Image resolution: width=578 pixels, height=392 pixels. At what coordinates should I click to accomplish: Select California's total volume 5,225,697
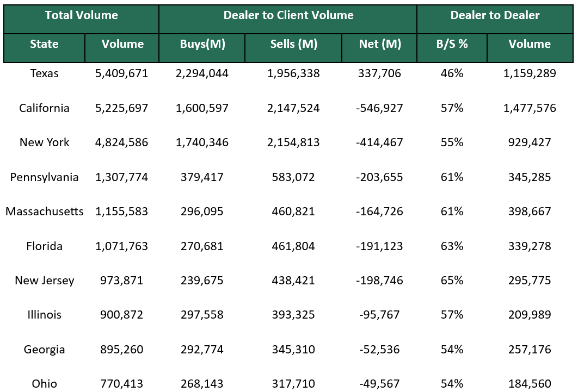pos(121,108)
